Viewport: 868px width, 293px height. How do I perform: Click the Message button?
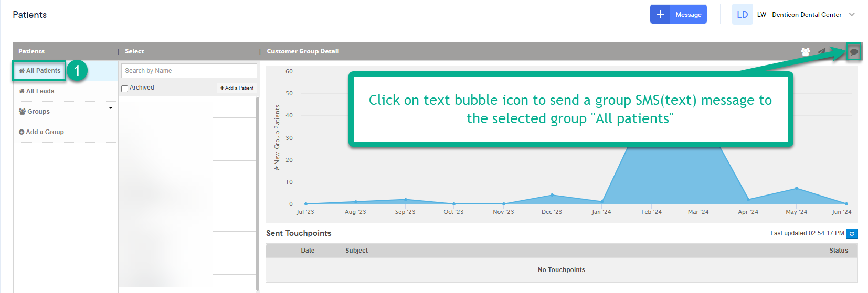678,14
